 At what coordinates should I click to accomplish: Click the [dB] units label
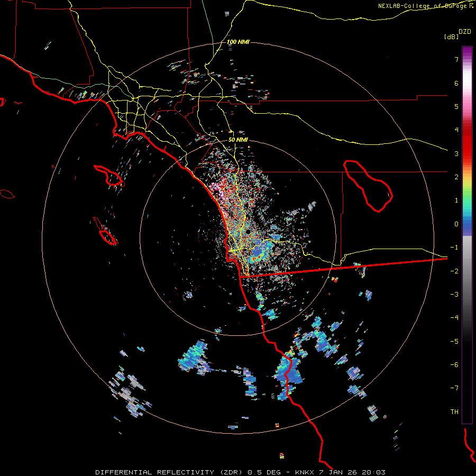(452, 36)
